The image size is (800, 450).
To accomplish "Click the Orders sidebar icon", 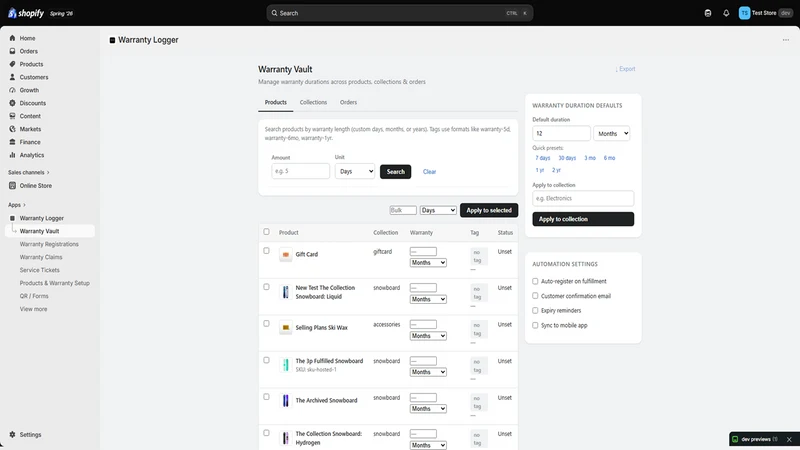I will pyautogui.click(x=12, y=51).
